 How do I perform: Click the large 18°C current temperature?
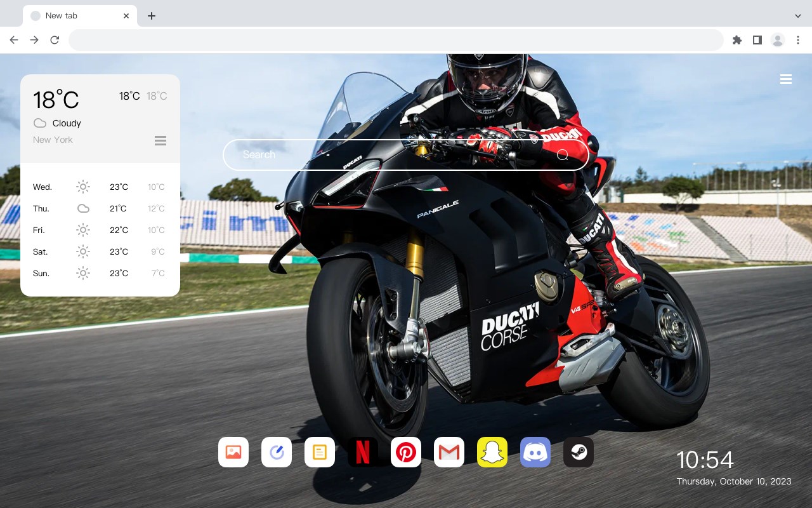point(56,100)
